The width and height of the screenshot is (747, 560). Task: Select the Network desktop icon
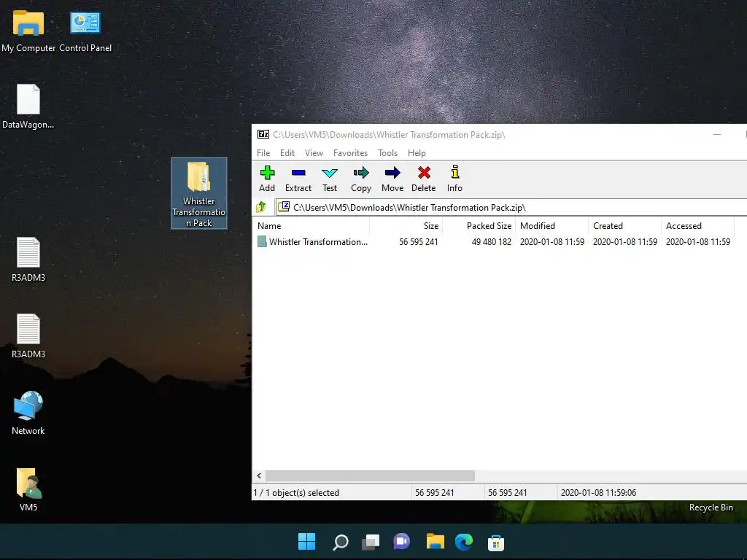click(x=28, y=413)
